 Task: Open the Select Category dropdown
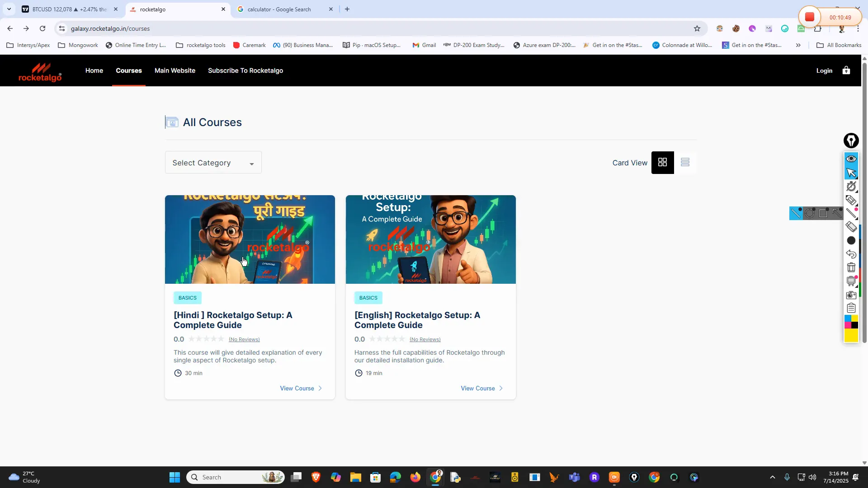tap(213, 163)
